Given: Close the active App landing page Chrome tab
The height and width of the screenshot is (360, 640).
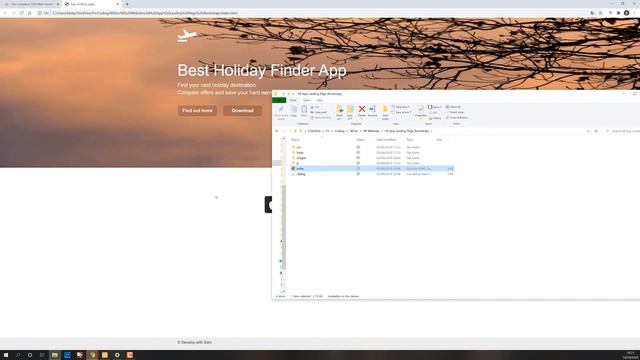Looking at the screenshot, I should click(x=118, y=4).
